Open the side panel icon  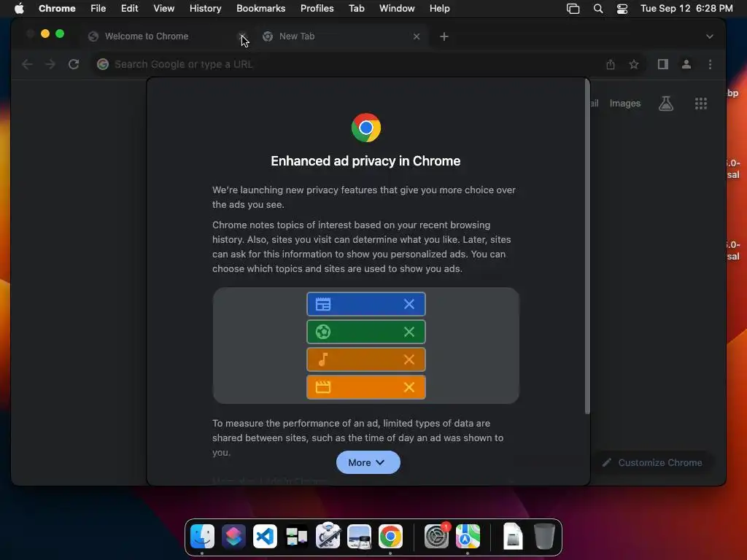tap(662, 64)
